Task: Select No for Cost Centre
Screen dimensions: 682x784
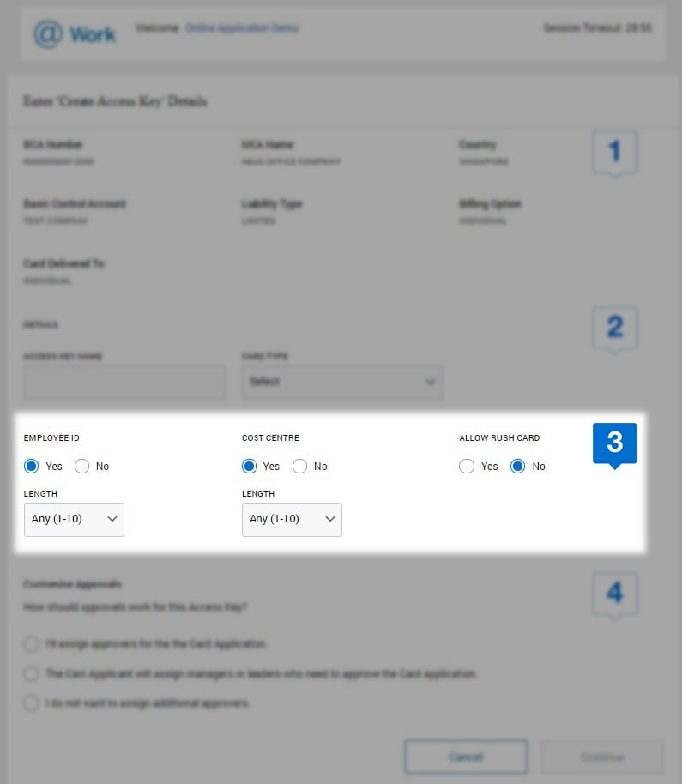Action: pos(300,466)
